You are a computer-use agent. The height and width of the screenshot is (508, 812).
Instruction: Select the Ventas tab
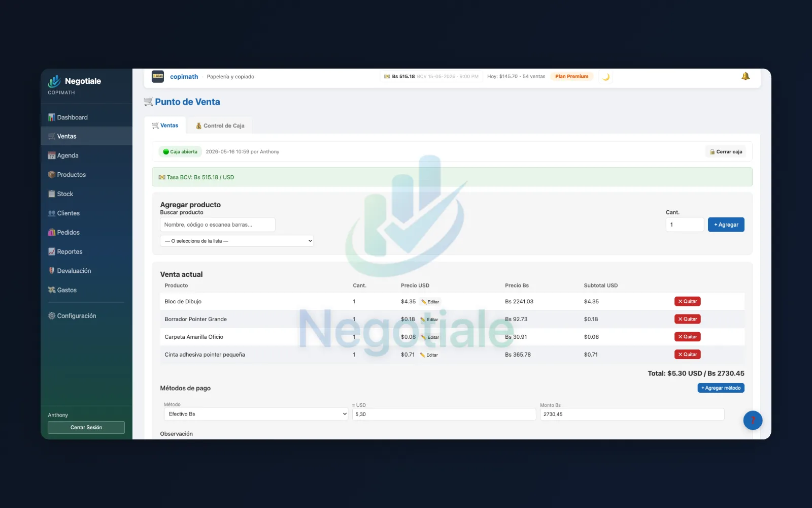point(165,125)
